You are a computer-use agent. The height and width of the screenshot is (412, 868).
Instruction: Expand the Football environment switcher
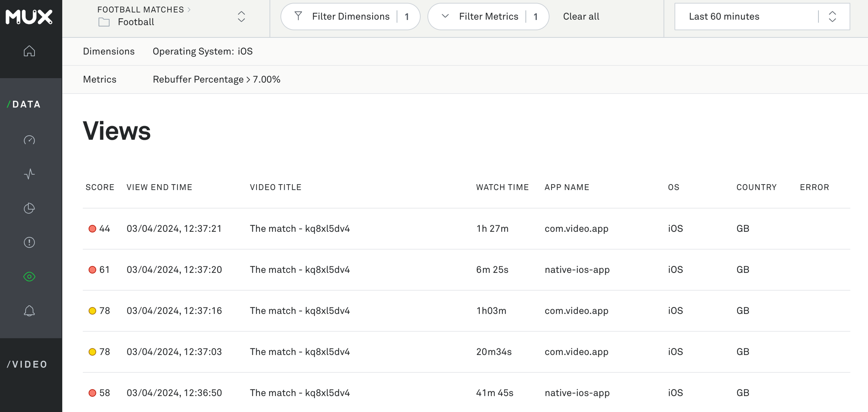241,16
